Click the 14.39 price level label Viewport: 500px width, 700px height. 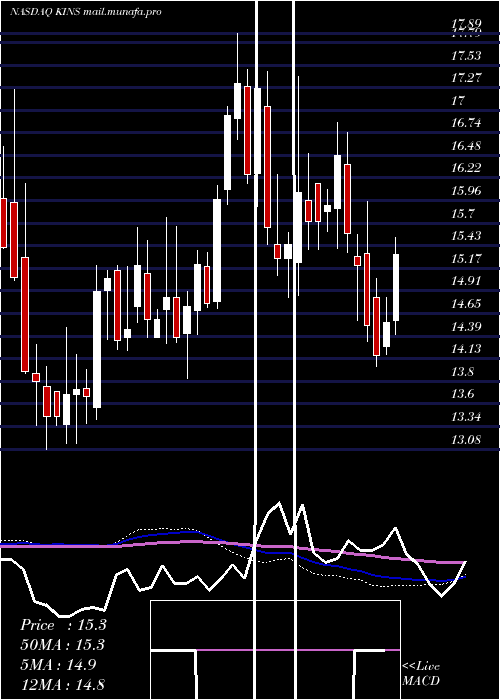[467, 327]
